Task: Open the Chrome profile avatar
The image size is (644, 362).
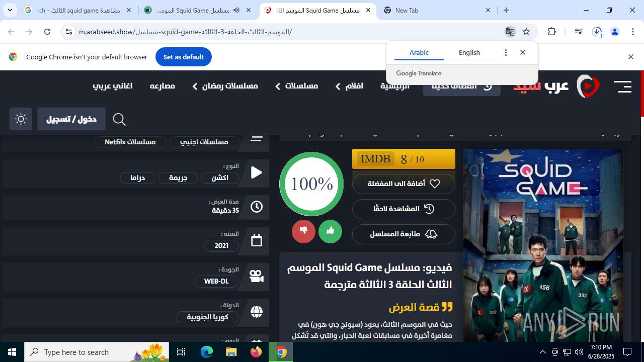Action: coord(614,32)
